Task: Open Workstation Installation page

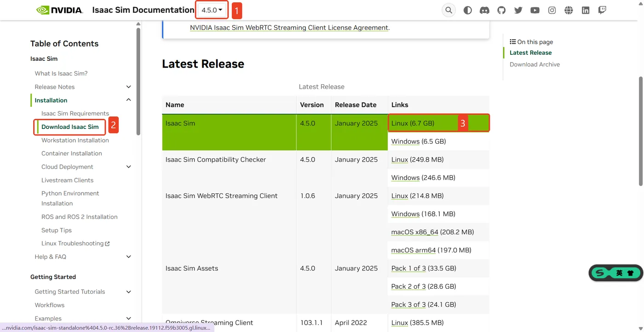Action: point(75,140)
